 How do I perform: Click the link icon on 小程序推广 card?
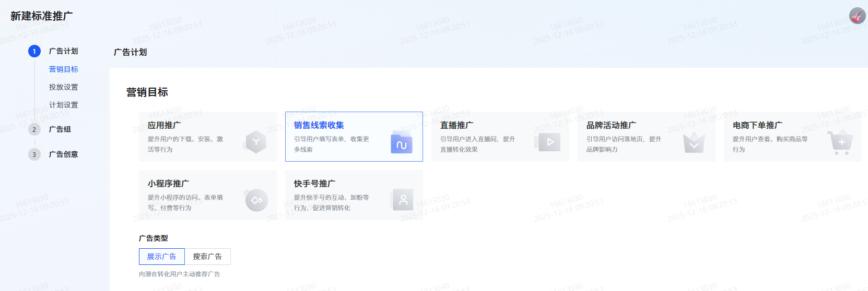click(x=256, y=200)
